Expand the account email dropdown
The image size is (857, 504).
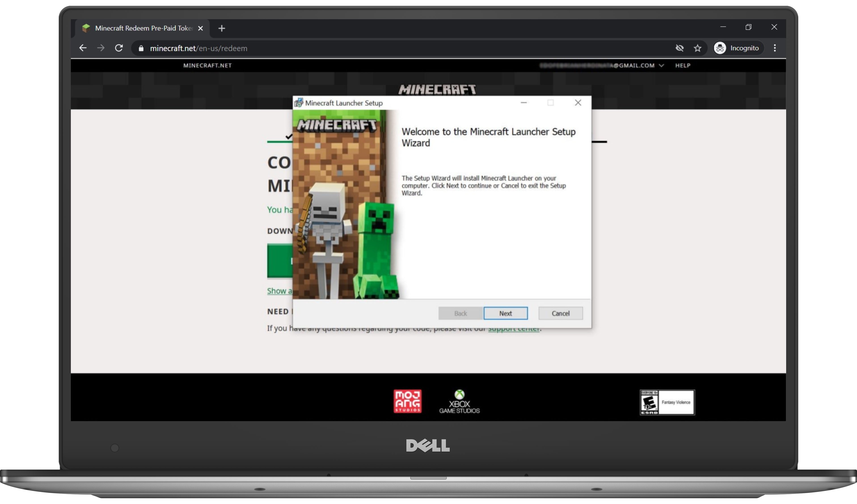[x=661, y=65]
